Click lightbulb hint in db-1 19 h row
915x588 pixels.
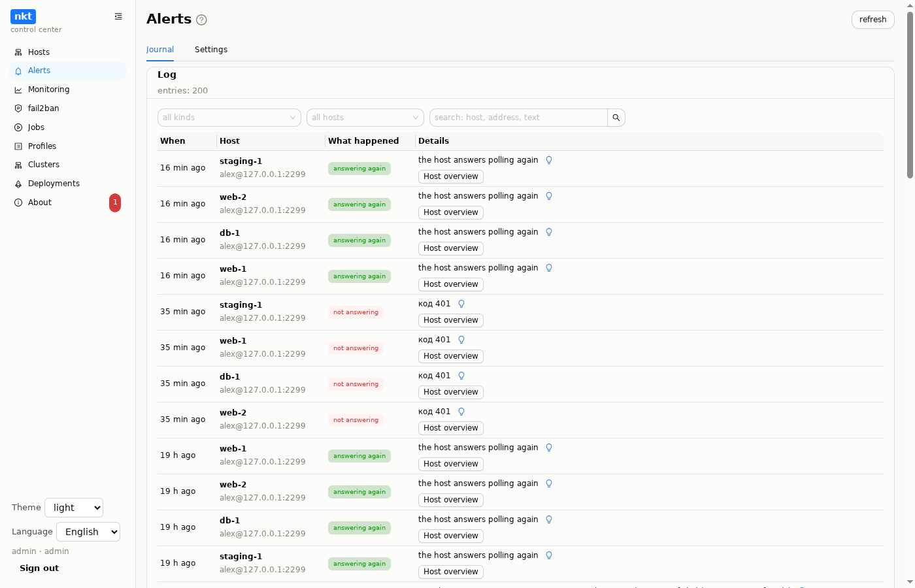pyautogui.click(x=549, y=519)
